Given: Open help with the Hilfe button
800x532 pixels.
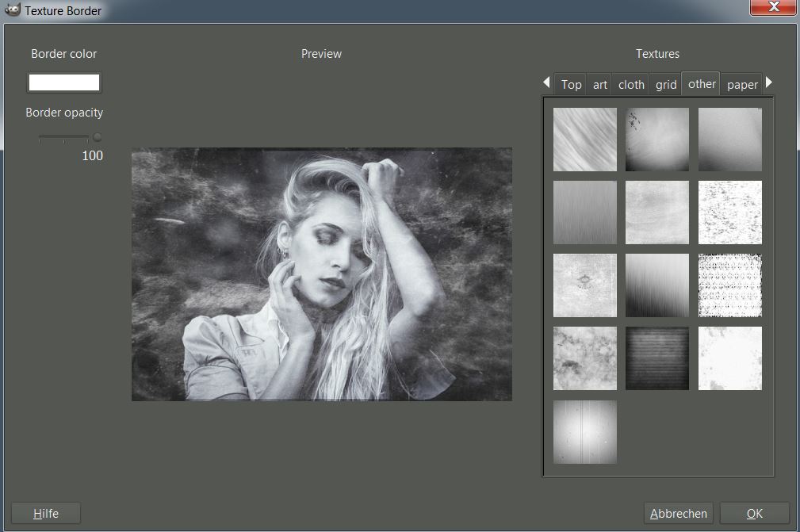Looking at the screenshot, I should tap(46, 514).
